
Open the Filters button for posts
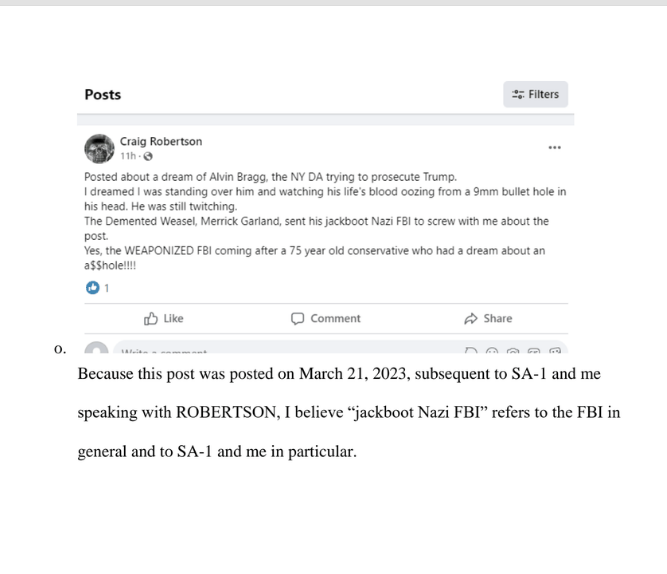pos(535,94)
